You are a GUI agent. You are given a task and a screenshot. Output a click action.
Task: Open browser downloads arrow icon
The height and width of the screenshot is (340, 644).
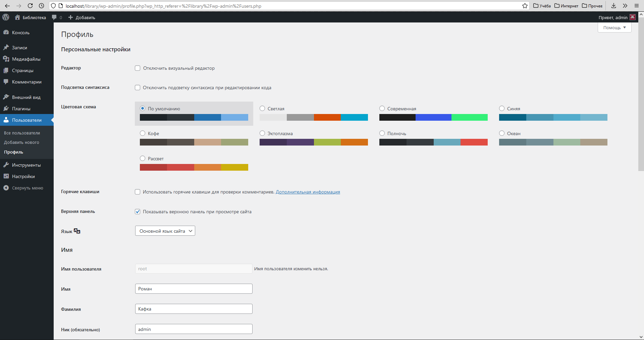tap(613, 6)
